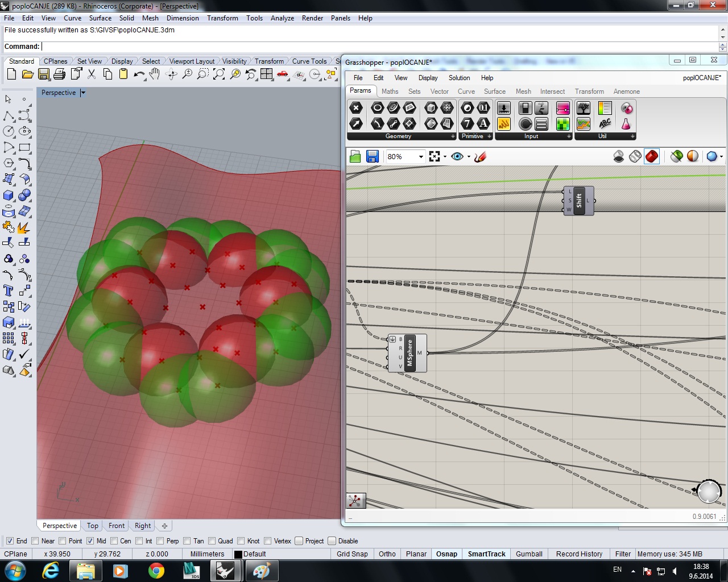Viewport: 728px width, 582px height.
Task: Open the Perspective viewport title dropdown arrow
Action: [x=83, y=93]
